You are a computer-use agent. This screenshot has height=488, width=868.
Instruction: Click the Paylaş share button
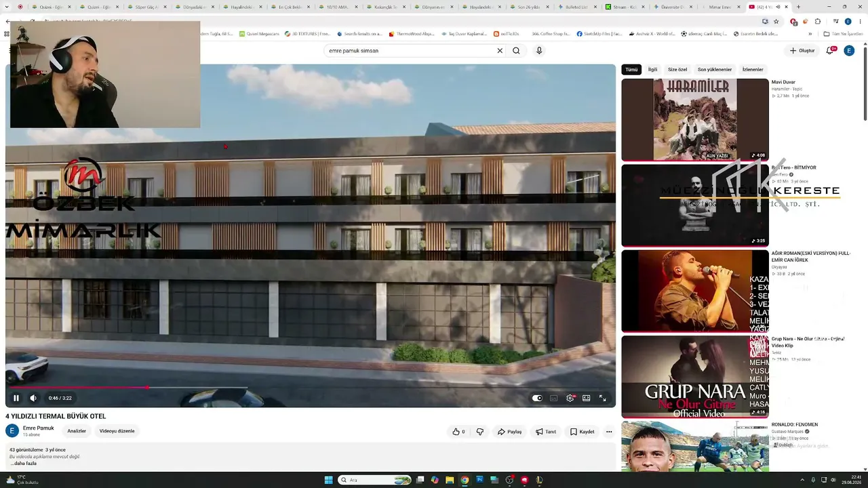pyautogui.click(x=509, y=432)
